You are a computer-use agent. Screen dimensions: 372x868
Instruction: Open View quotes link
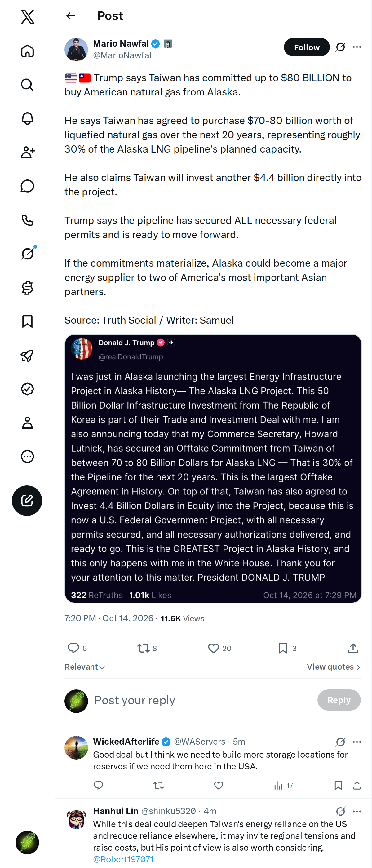coord(334,667)
